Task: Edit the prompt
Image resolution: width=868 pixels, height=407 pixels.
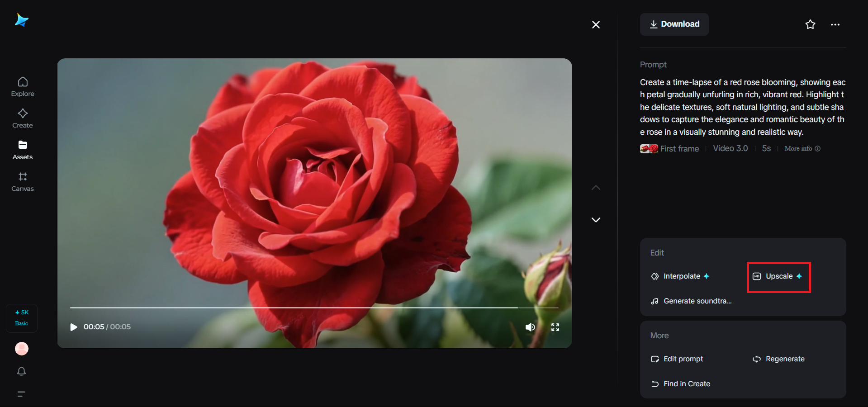Action: click(x=677, y=359)
